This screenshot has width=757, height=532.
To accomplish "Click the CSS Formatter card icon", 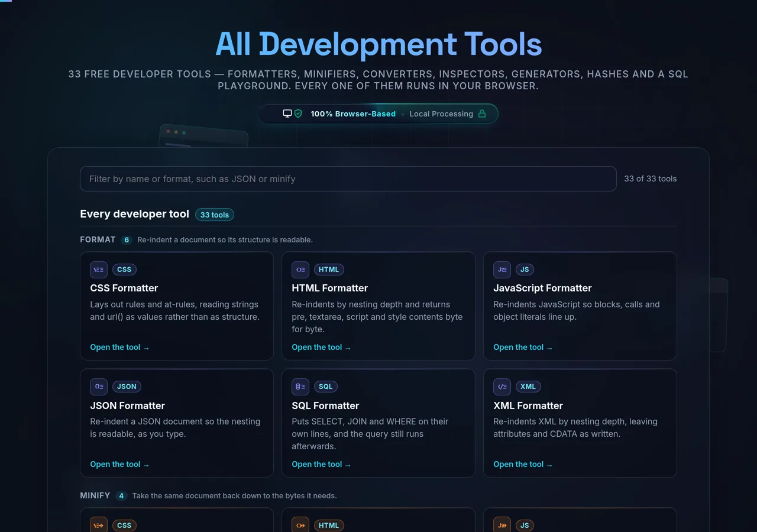I will 99,270.
